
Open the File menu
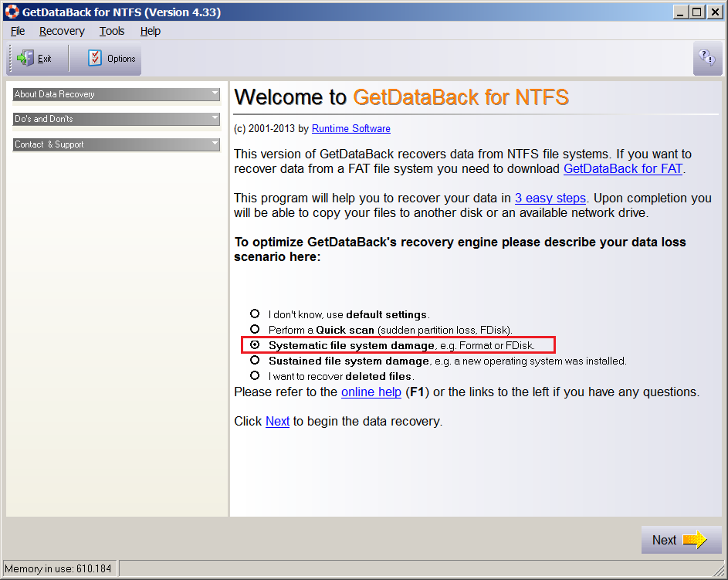tap(18, 31)
